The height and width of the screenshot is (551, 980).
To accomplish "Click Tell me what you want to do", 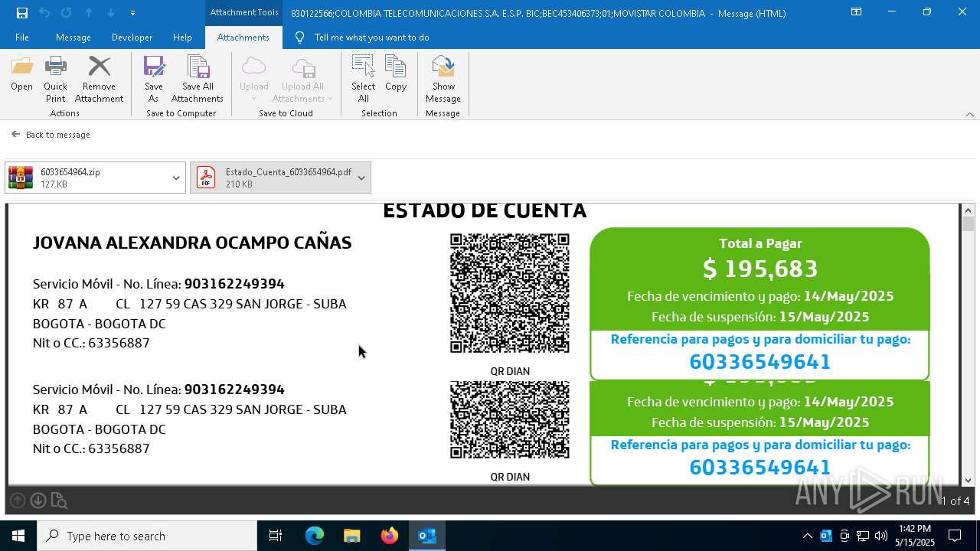I will tap(371, 37).
